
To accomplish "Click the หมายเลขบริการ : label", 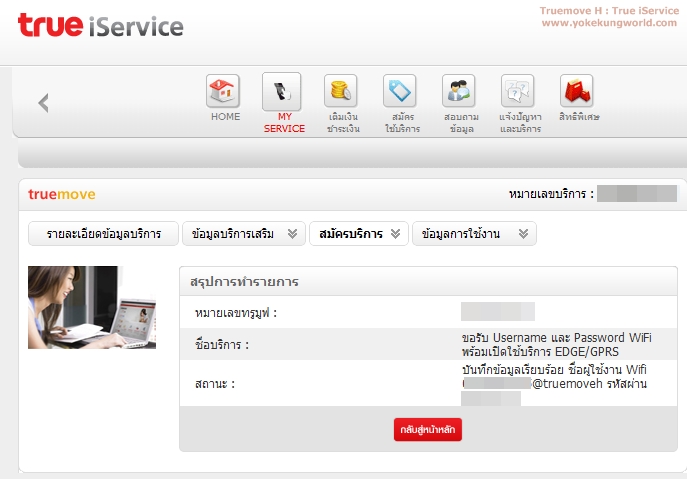I will pos(551,194).
